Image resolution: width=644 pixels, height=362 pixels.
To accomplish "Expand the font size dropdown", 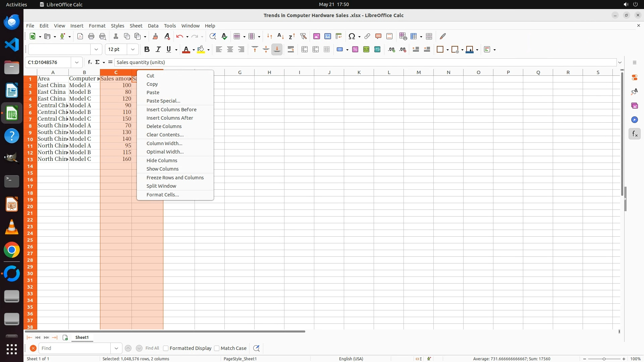I will pyautogui.click(x=133, y=50).
